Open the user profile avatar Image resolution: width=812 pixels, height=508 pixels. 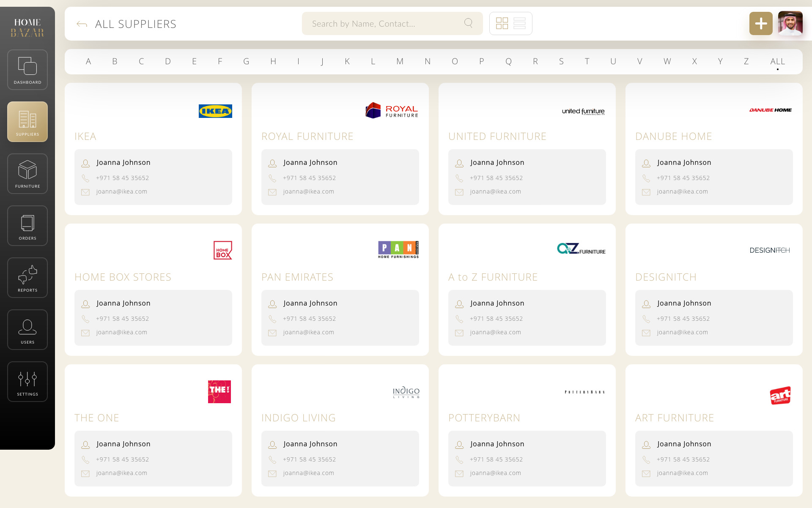click(x=790, y=23)
